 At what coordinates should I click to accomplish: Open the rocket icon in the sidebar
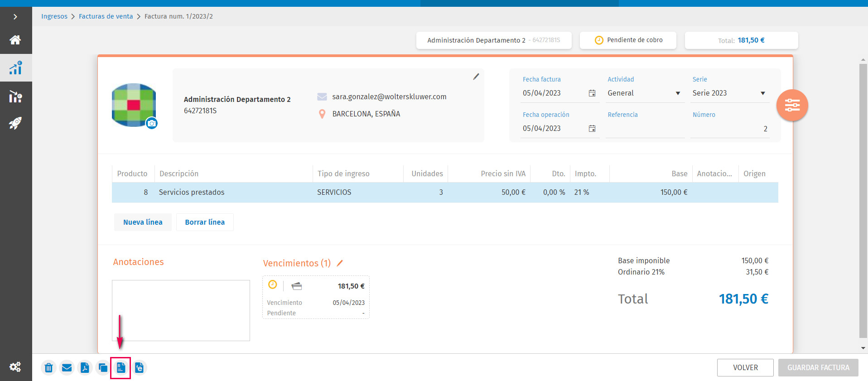click(x=15, y=123)
